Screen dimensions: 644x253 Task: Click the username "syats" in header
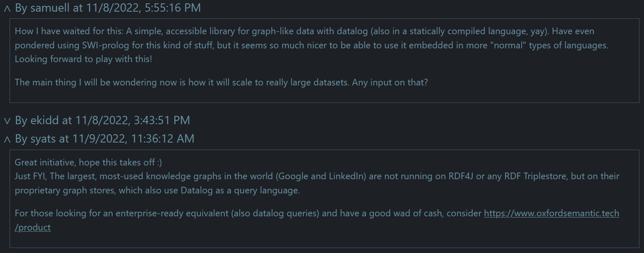point(43,139)
